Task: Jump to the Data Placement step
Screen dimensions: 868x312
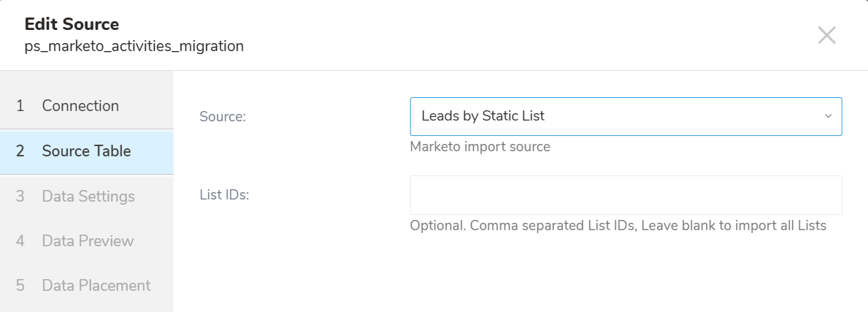Action: pos(96,286)
